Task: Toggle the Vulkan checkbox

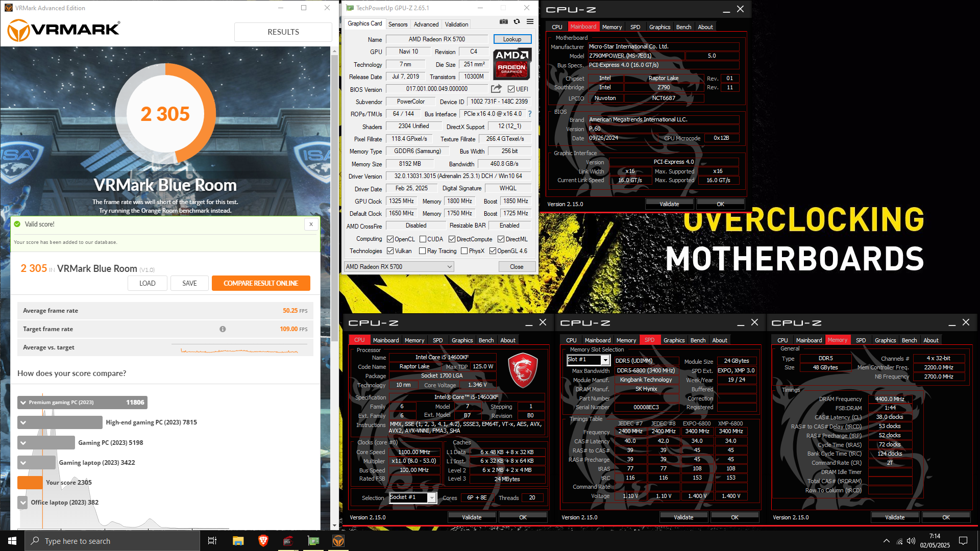Action: point(390,251)
